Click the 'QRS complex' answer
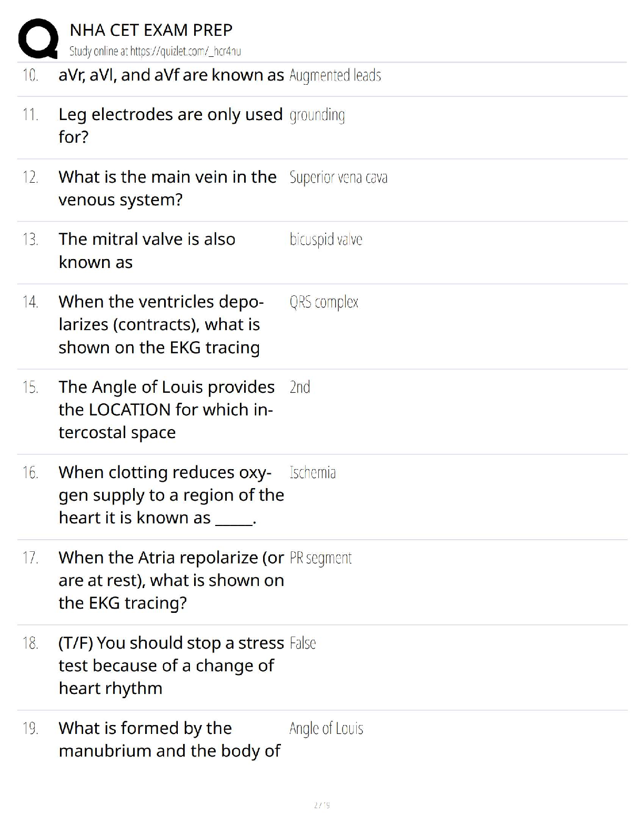644x834 pixels. 324,302
